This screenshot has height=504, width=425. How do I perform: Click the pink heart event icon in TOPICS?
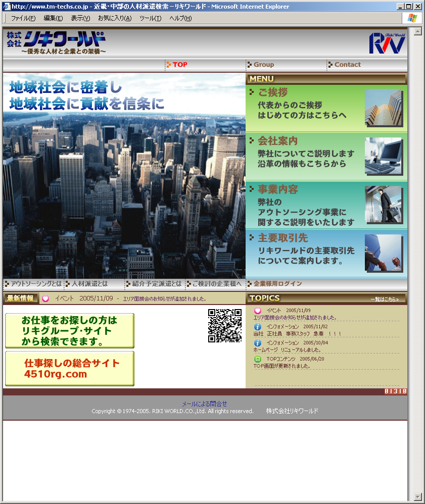258,311
